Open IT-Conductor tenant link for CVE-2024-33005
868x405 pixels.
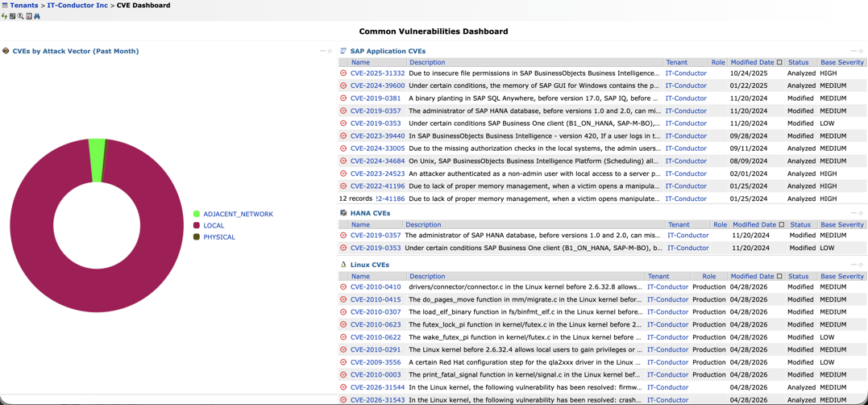686,148
